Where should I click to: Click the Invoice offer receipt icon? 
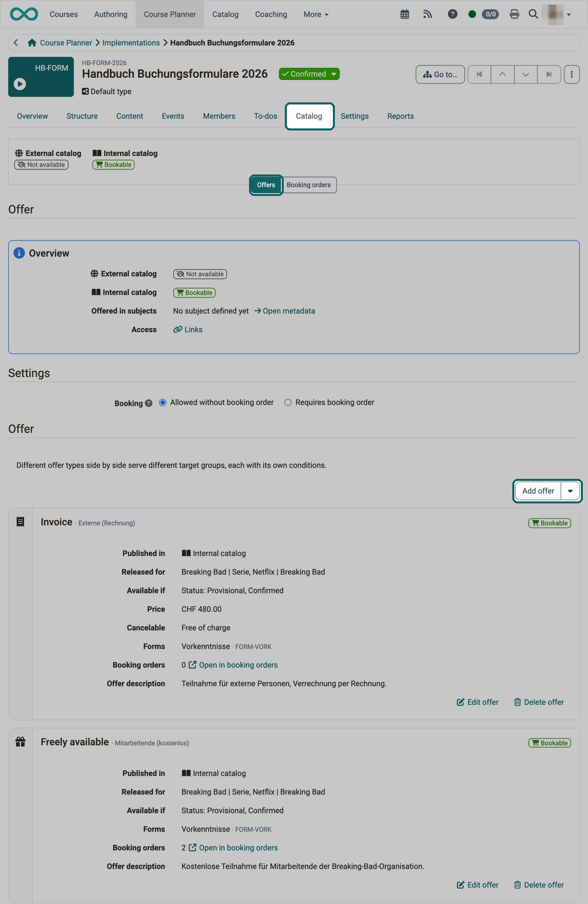(20, 522)
